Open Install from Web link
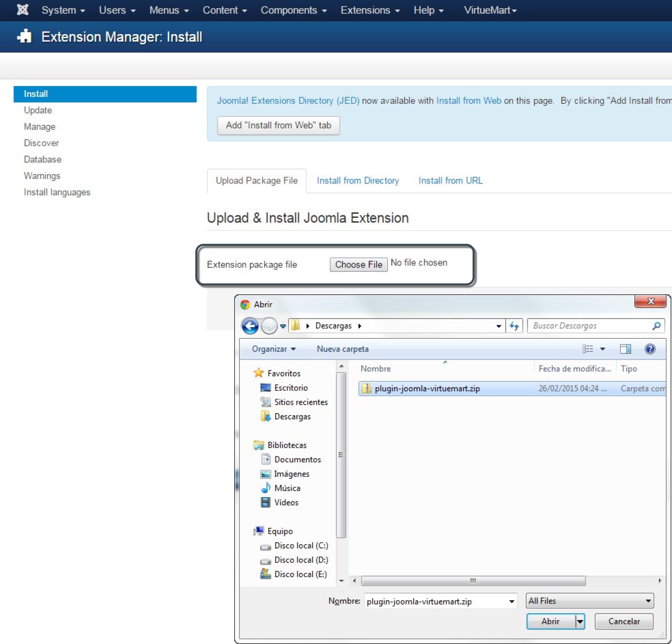The image size is (672, 644). pos(469,100)
